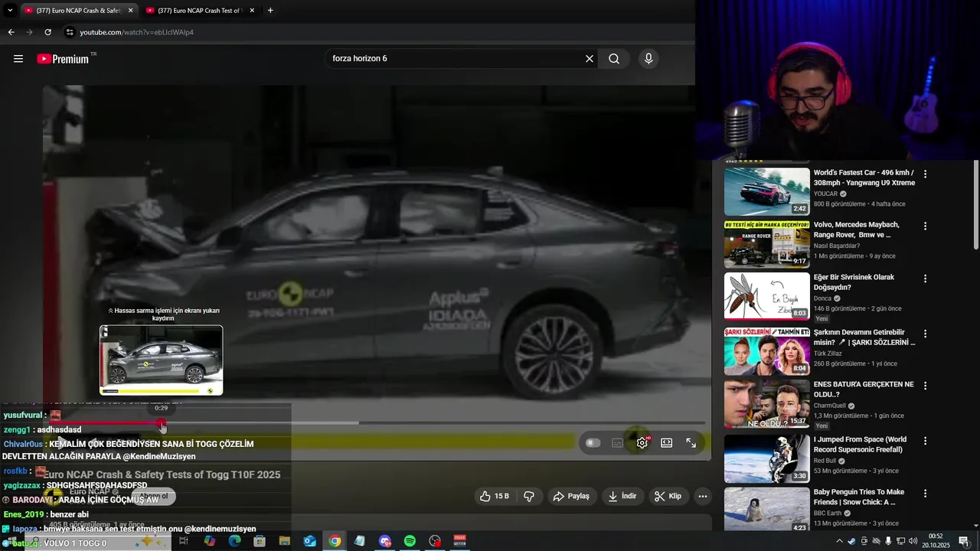980x551 pixels.
Task: Toggle subtitles in the video player
Action: click(x=617, y=443)
